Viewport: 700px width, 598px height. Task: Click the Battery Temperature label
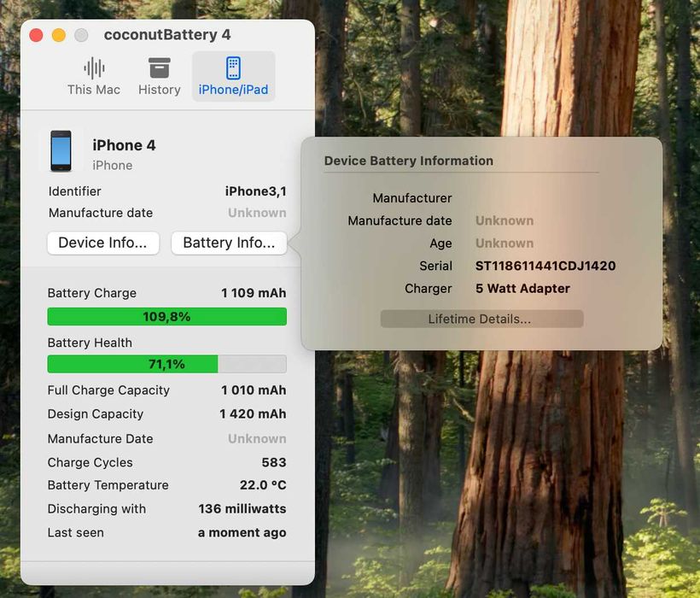(108, 485)
